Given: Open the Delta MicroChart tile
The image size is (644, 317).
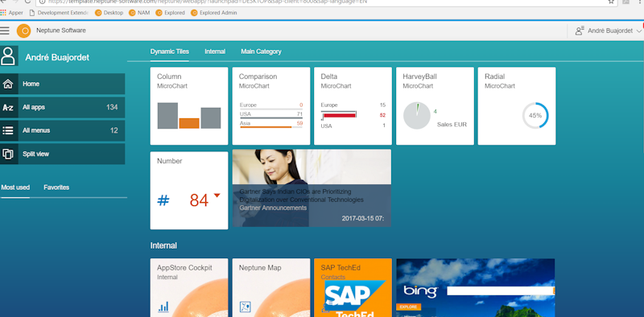Looking at the screenshot, I should pyautogui.click(x=353, y=106).
